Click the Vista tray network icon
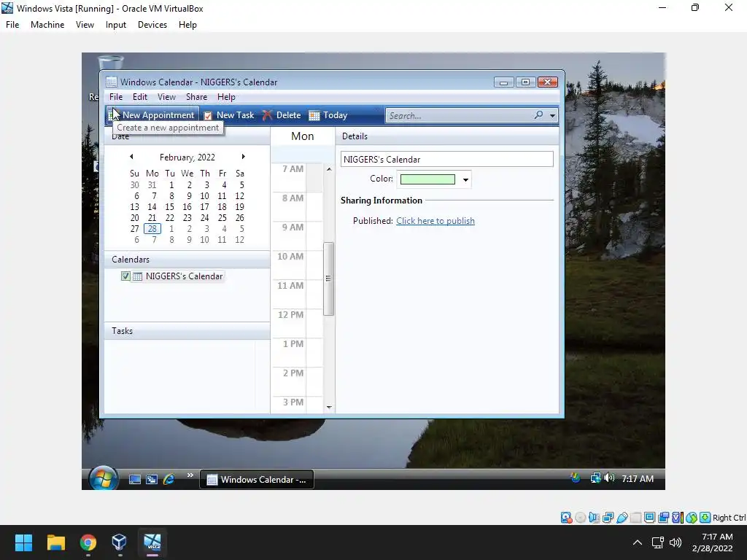The image size is (747, 560). pos(595,478)
